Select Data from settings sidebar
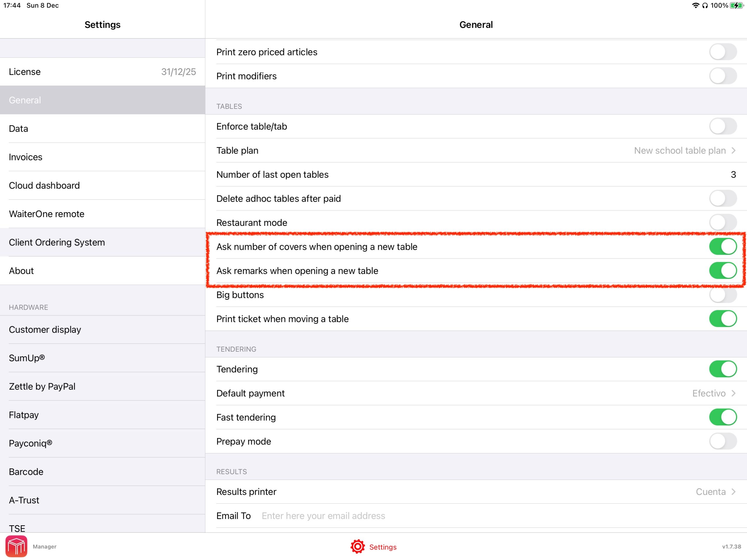 tap(102, 128)
